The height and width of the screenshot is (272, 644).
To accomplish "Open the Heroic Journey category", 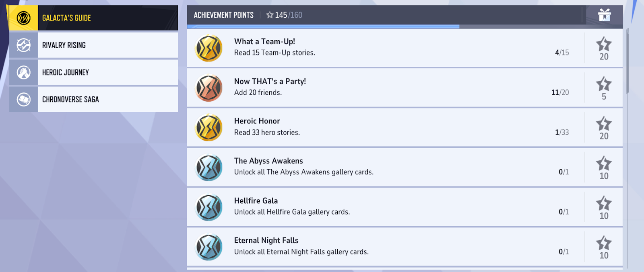I will [93, 72].
